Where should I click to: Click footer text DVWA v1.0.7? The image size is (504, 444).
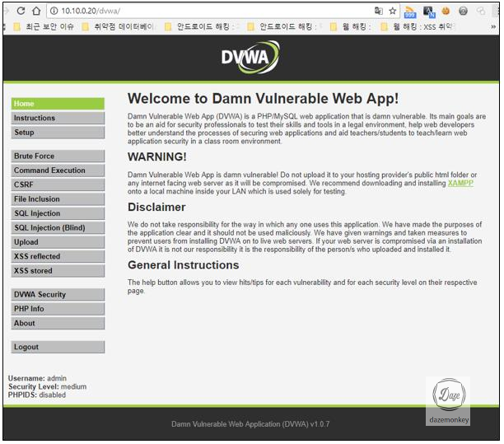(x=250, y=424)
